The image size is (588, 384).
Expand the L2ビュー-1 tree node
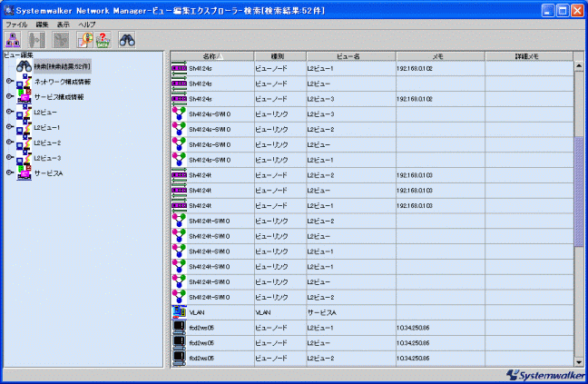9,127
